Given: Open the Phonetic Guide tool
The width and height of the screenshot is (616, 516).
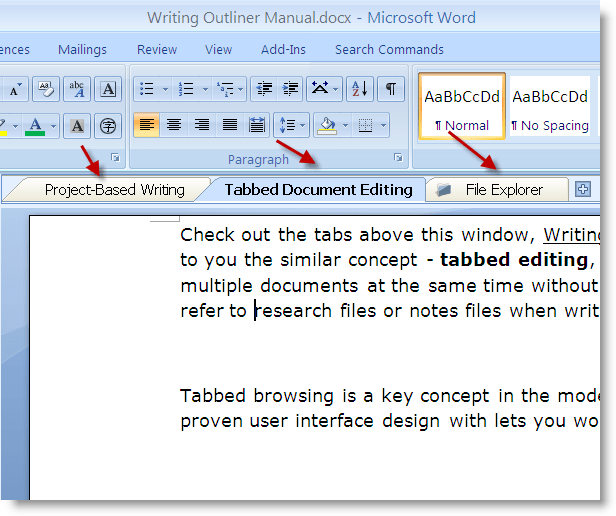Looking at the screenshot, I should 77,89.
